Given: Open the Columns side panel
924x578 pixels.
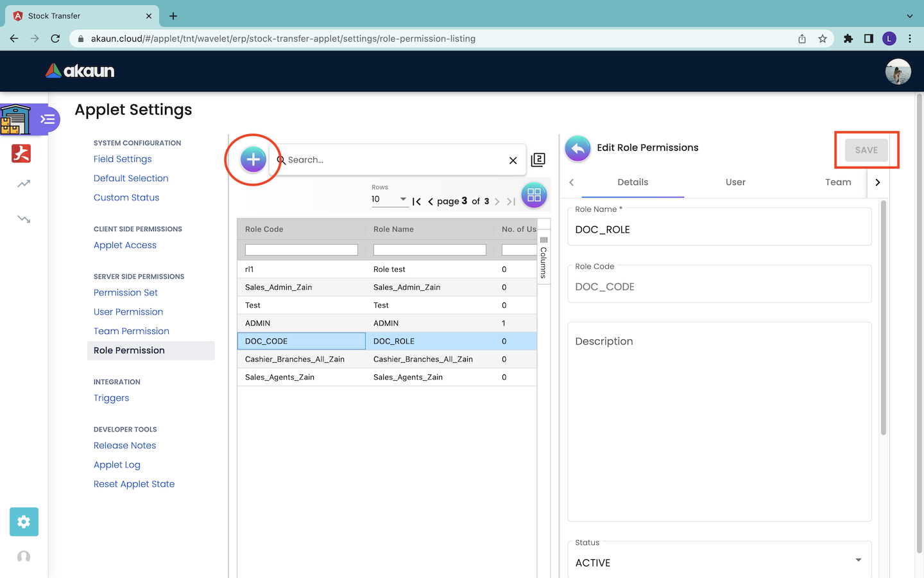Looking at the screenshot, I should (543, 257).
